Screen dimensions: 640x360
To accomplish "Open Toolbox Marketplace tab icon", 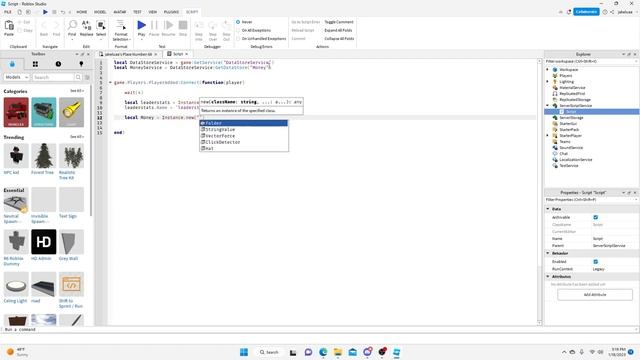I will click(x=12, y=64).
